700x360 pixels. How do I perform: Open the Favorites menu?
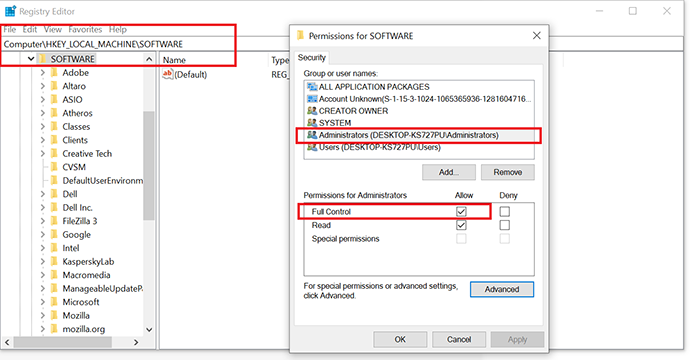pos(85,29)
